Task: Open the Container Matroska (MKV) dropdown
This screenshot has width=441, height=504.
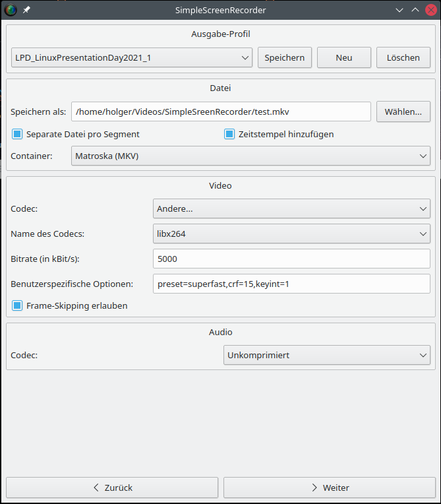Action: 250,156
